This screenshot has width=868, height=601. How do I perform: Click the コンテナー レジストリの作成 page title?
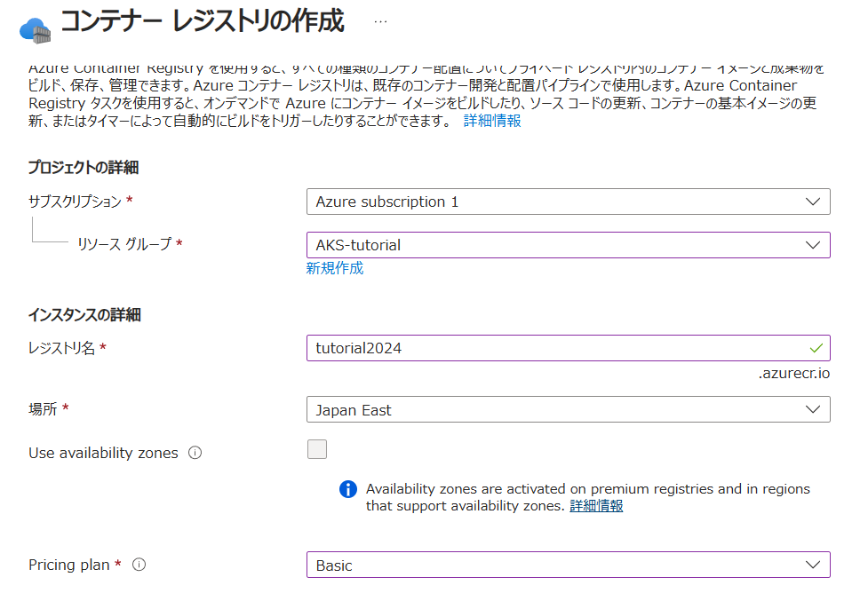click(203, 21)
